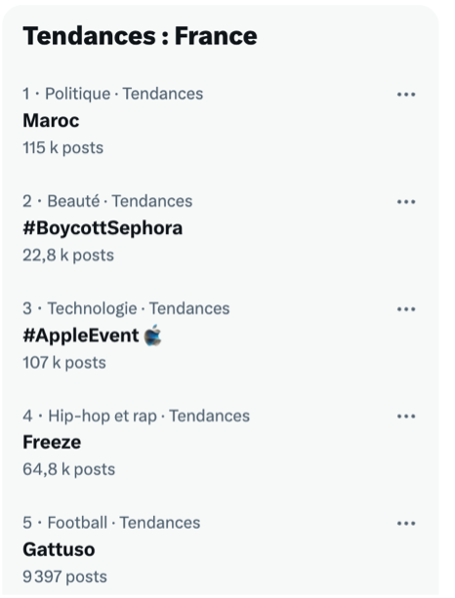Viewport: 455px width, 598px height.
Task: Click the 64,8 k posts count
Action: click(x=69, y=469)
